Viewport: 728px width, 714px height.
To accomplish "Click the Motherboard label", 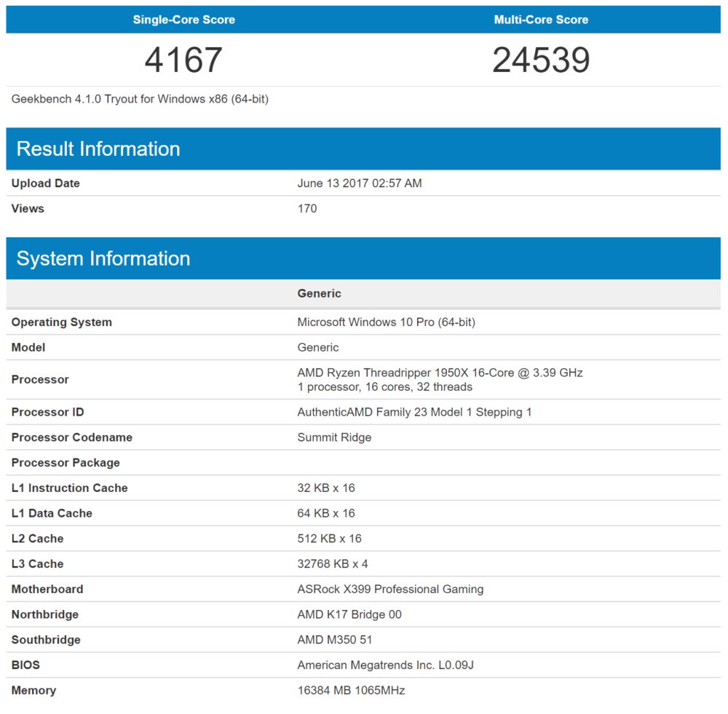I will [x=47, y=589].
